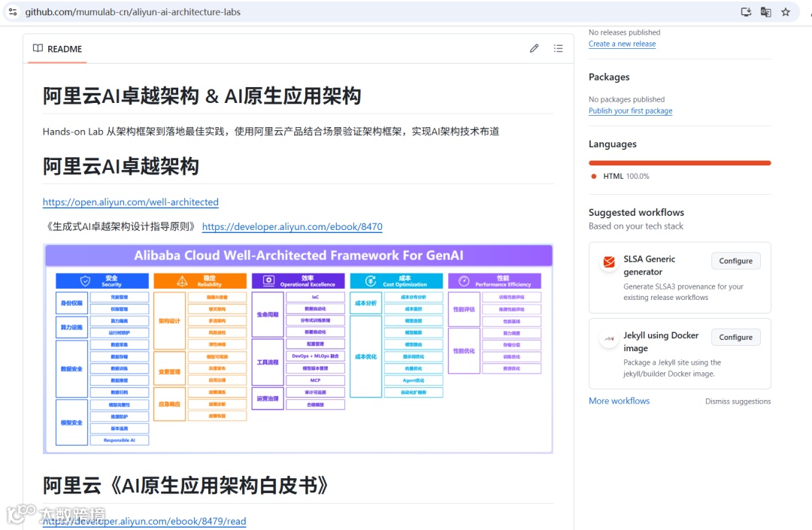
Task: Open the More workflows link
Action: (619, 401)
